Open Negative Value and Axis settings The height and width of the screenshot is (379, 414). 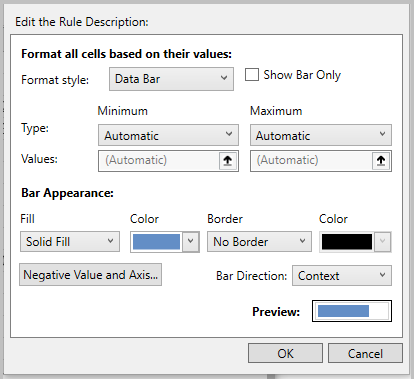90,275
